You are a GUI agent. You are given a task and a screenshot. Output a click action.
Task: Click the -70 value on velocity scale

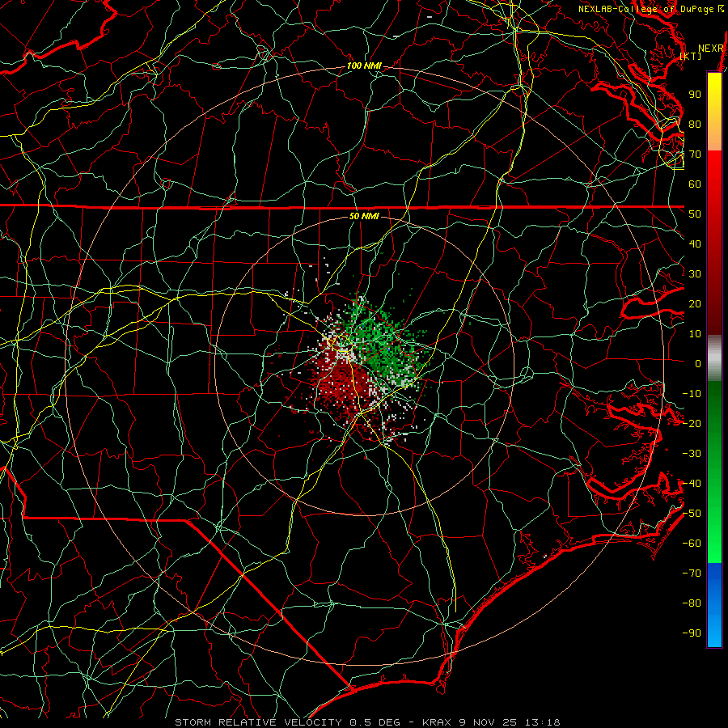click(x=692, y=574)
